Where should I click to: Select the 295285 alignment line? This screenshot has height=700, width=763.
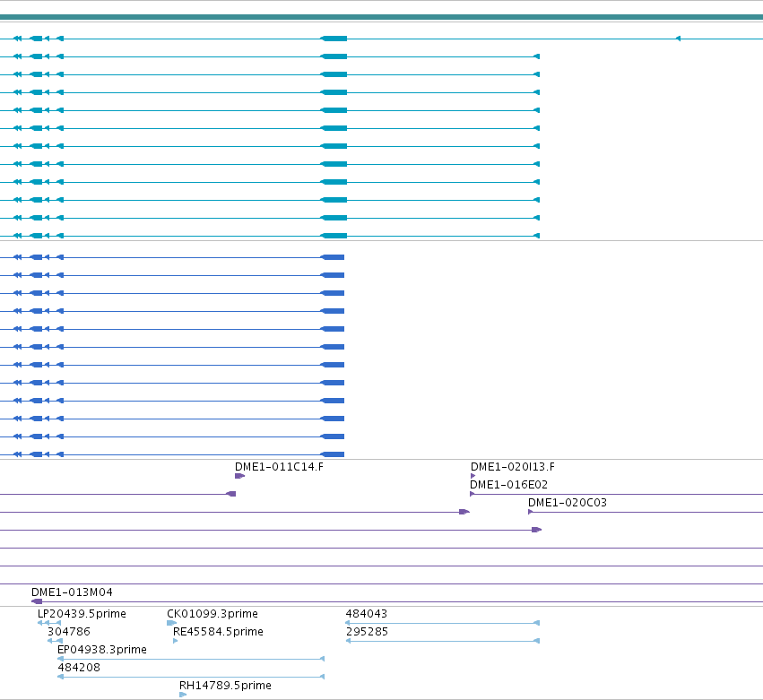click(x=443, y=641)
